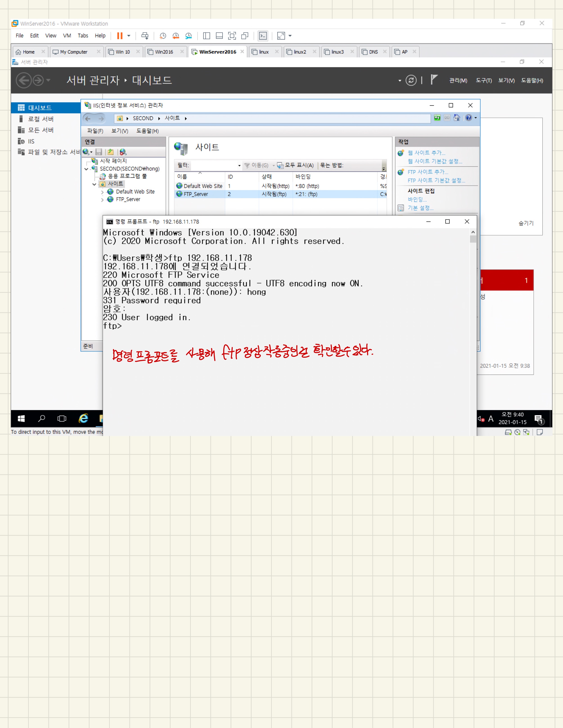Switch to the Win 10 tab

[123, 52]
